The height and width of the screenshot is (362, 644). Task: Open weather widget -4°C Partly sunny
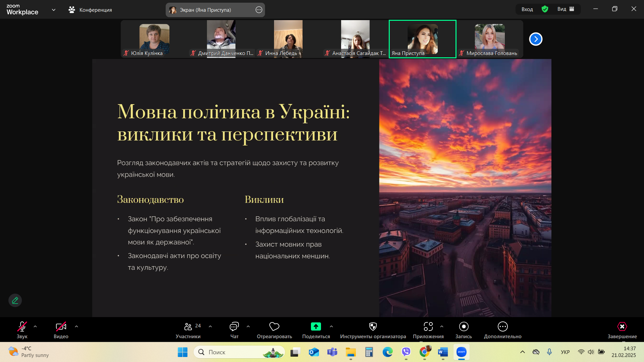click(x=29, y=352)
